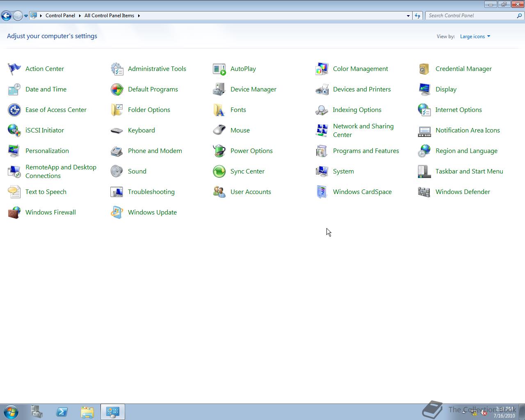
Task: Click the Control Panel taskbar button
Action: point(113,412)
